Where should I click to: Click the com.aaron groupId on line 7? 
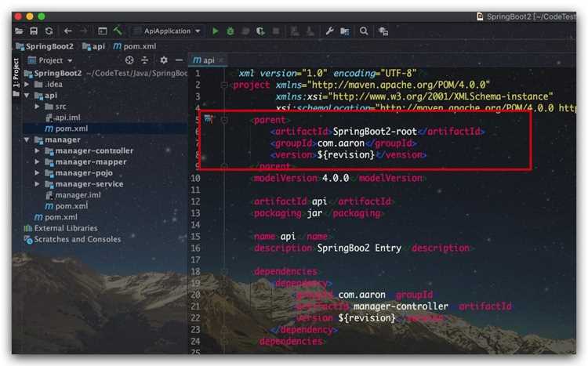(340, 143)
